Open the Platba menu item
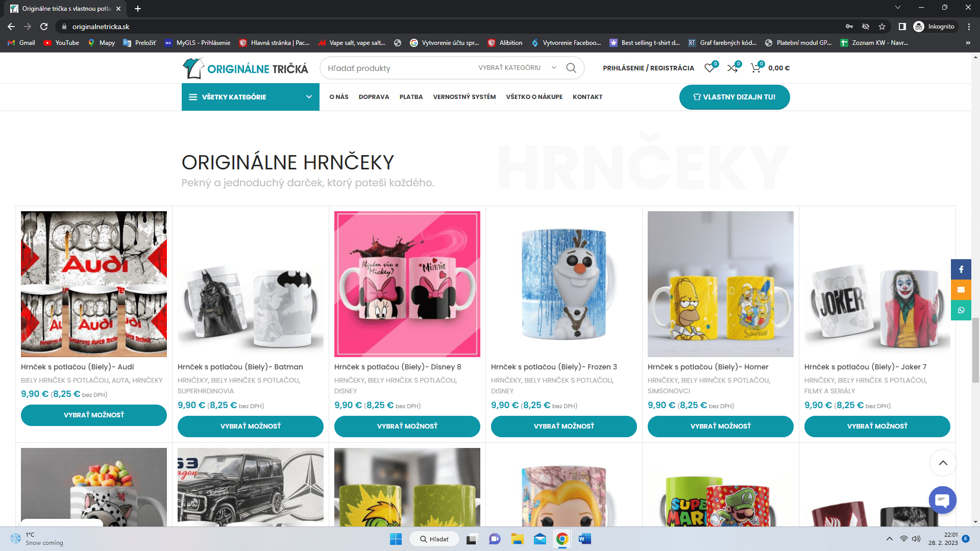Screen dimensions: 980x551 coord(411,97)
